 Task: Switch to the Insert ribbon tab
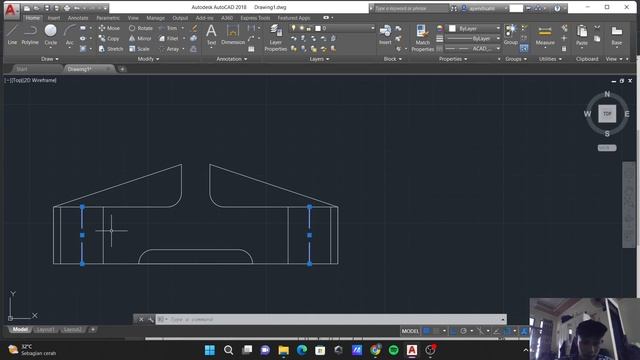(54, 18)
